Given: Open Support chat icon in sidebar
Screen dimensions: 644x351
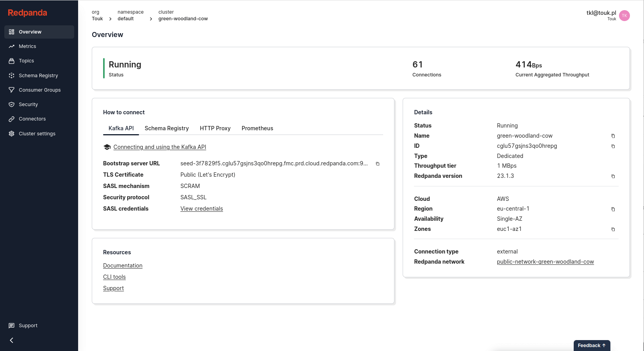Looking at the screenshot, I should pos(12,326).
